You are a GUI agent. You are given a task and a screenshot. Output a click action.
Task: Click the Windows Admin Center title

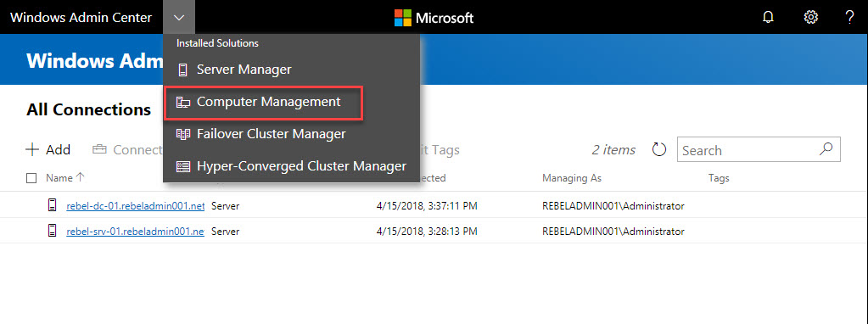point(81,18)
